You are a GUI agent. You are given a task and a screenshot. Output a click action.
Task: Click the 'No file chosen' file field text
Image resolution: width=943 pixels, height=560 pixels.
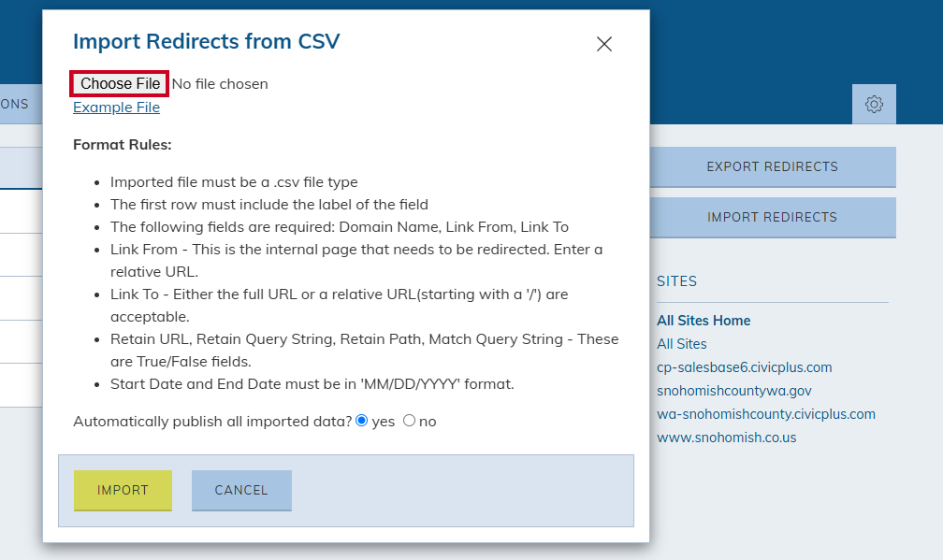pyautogui.click(x=220, y=84)
